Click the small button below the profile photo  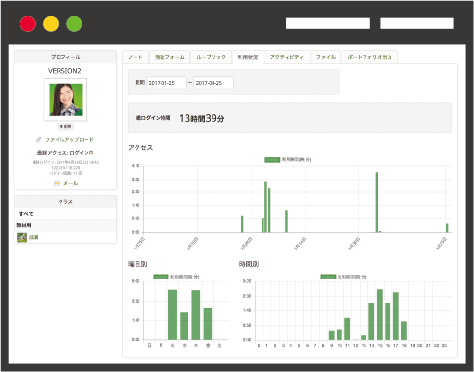coord(66,127)
